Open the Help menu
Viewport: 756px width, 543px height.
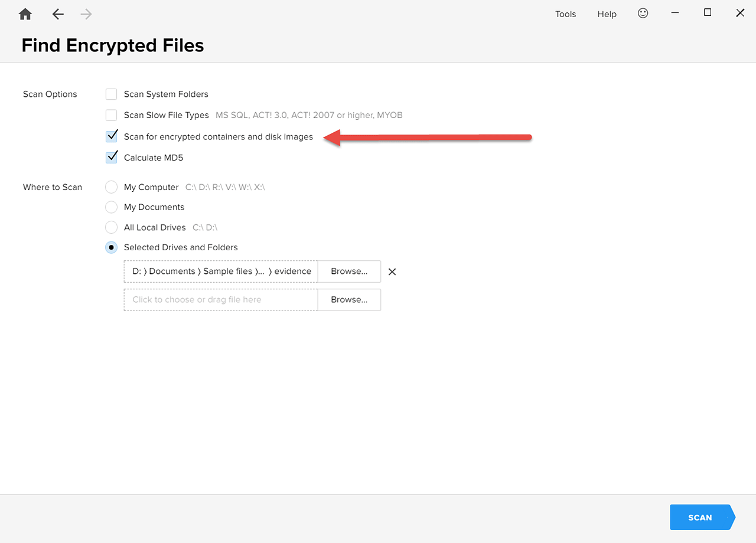point(607,14)
